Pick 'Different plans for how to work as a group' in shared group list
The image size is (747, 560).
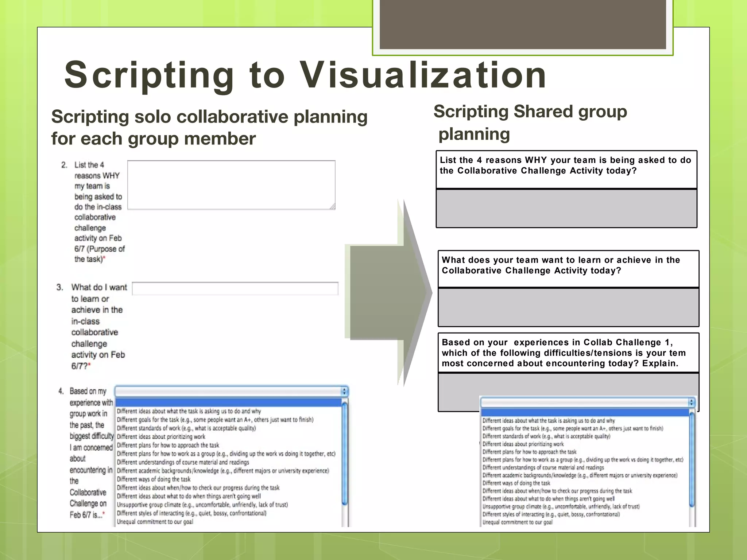coord(583,460)
